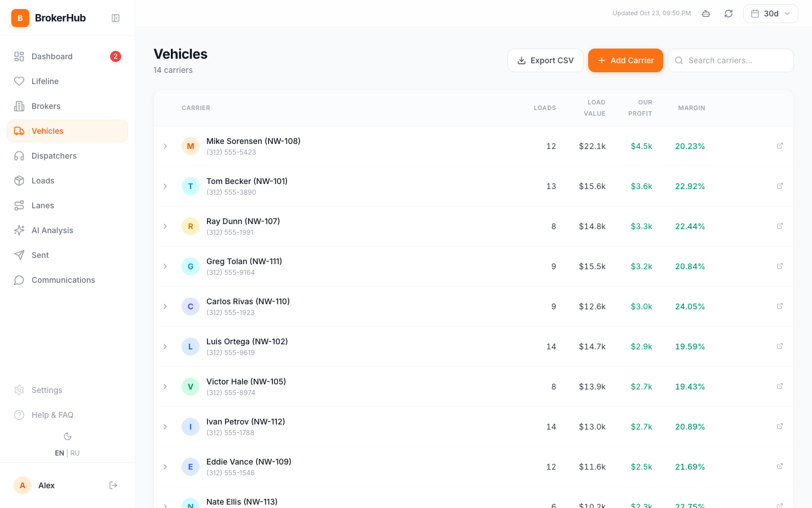
Task: Open Greg Tolan external link icon
Action: [780, 266]
